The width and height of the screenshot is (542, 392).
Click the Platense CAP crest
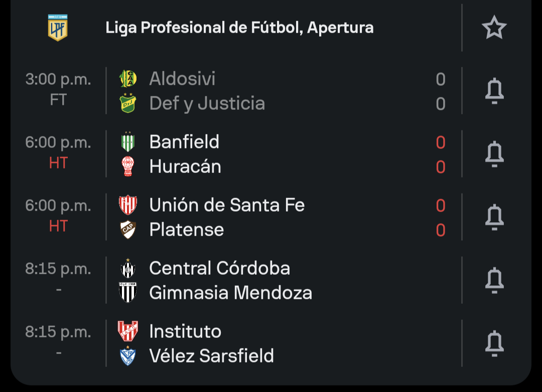coord(128,230)
